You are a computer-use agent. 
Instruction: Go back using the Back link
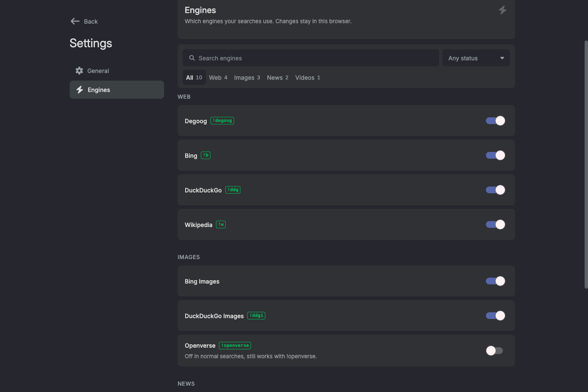pyautogui.click(x=84, y=21)
